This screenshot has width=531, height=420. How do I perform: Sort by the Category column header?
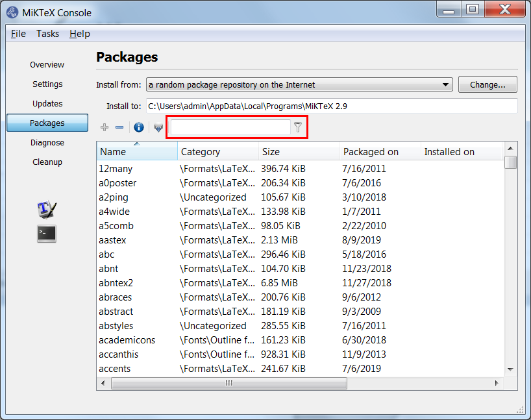[217, 151]
